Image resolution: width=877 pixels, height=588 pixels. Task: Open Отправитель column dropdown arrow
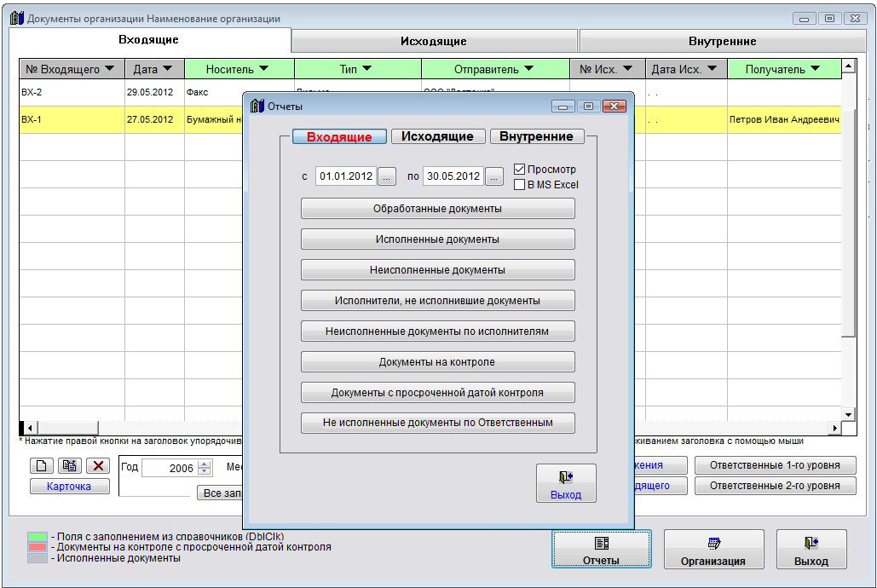[528, 68]
